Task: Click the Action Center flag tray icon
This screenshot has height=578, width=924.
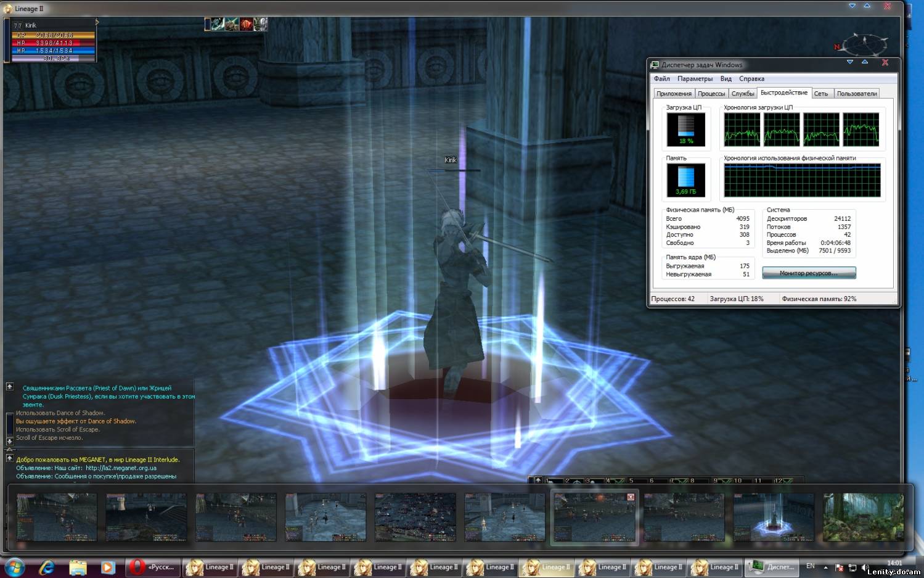Action: pos(839,567)
